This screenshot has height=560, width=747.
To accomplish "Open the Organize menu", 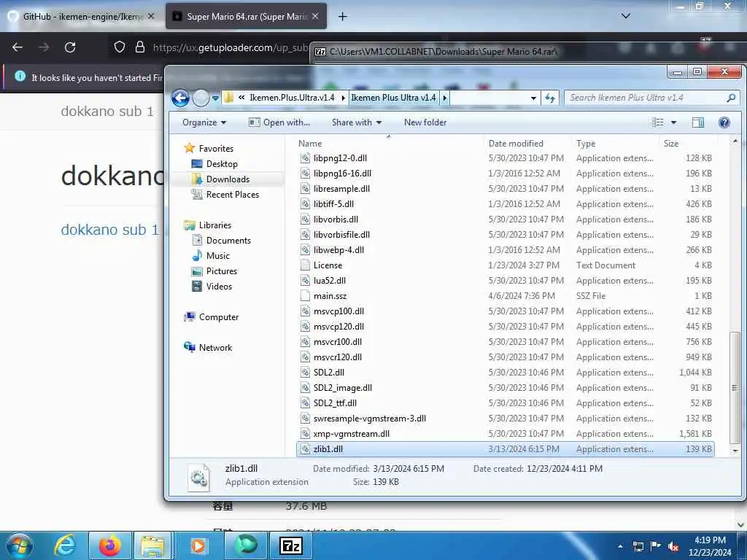I will (x=204, y=122).
